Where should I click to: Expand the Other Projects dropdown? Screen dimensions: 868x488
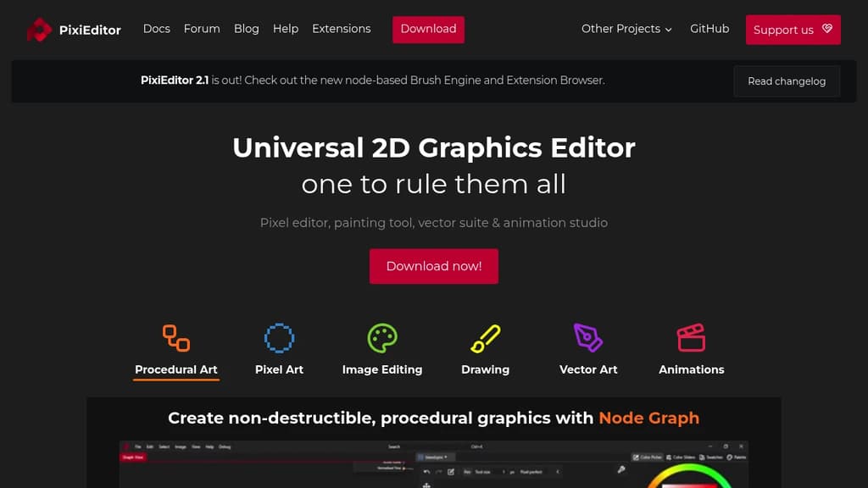[626, 29]
